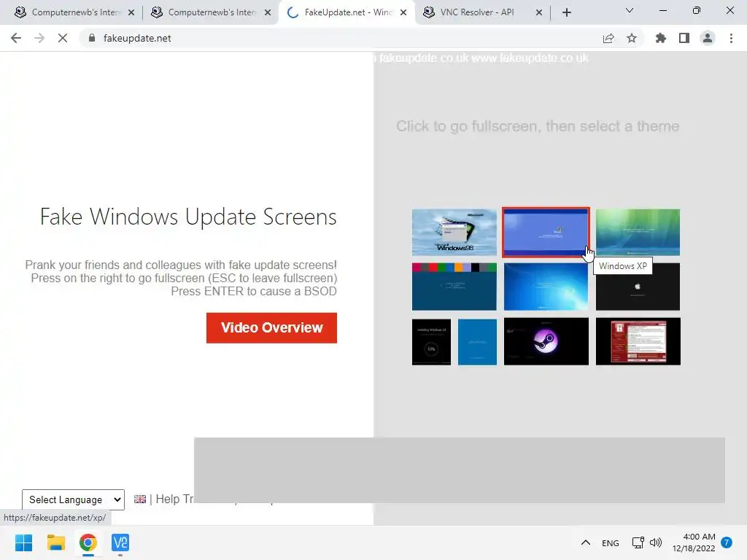Select the Windows Vista green theme
This screenshot has width=747, height=560.
tap(638, 232)
